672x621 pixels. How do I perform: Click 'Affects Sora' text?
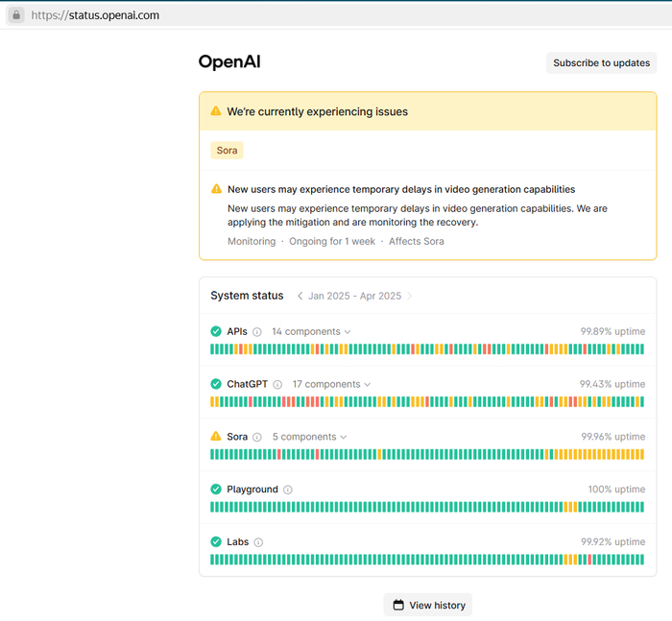pyautogui.click(x=416, y=241)
